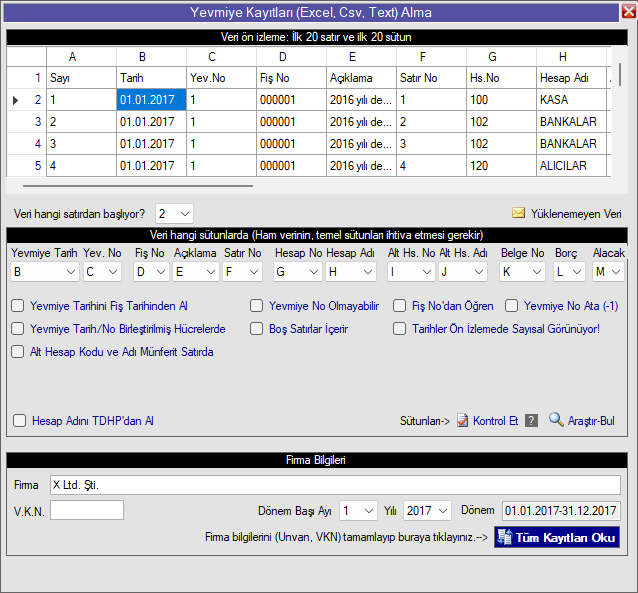This screenshot has height=593, width=638.
Task: Close the Yevmiye Kayıtları import window
Action: click(627, 13)
